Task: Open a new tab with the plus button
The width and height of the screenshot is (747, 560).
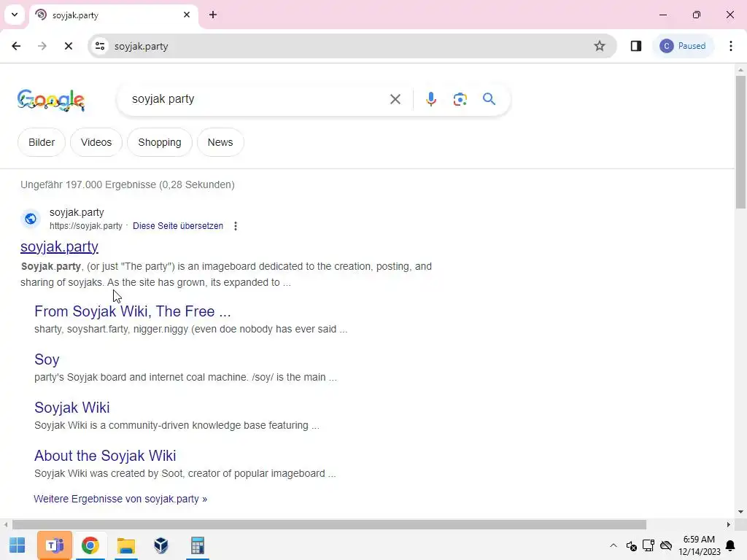Action: coord(213,15)
